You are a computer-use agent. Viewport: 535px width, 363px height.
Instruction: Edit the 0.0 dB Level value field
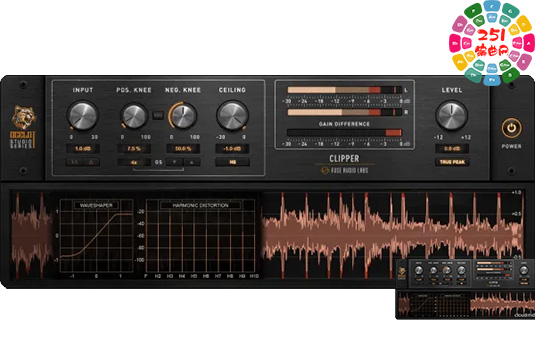click(452, 149)
